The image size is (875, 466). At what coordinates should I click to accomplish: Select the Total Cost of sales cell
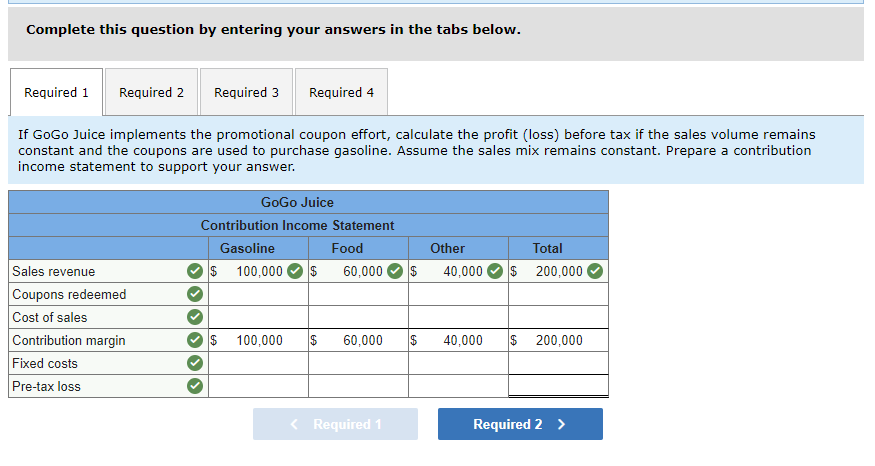coord(558,317)
